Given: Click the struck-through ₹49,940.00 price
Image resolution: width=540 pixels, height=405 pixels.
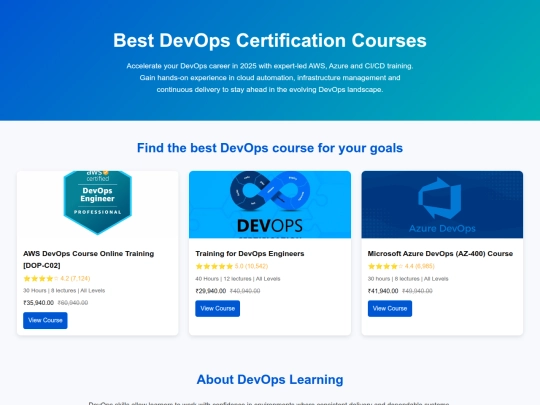Looking at the screenshot, I should (417, 291).
